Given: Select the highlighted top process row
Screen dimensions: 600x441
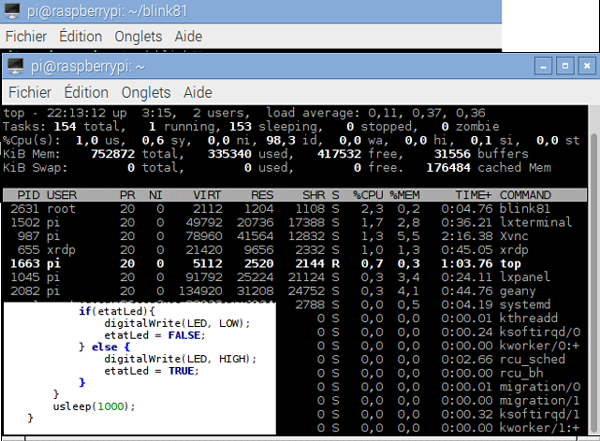Looking at the screenshot, I should point(295,264).
